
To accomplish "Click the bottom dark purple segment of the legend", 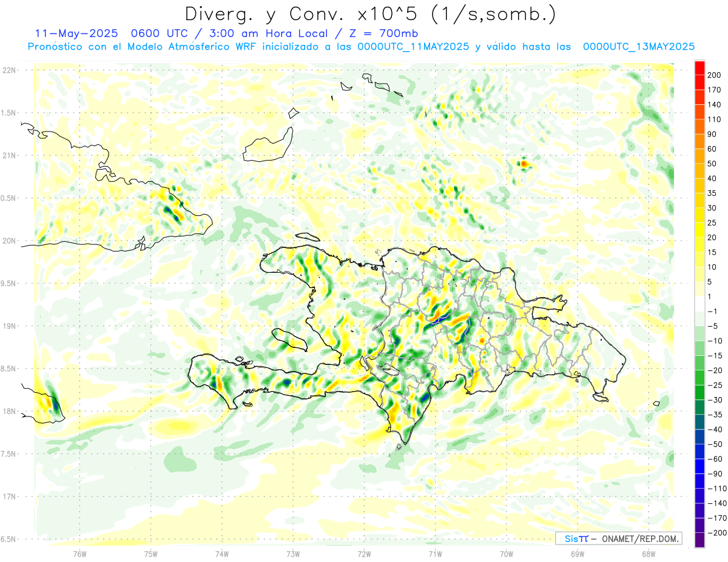I will coord(699,540).
